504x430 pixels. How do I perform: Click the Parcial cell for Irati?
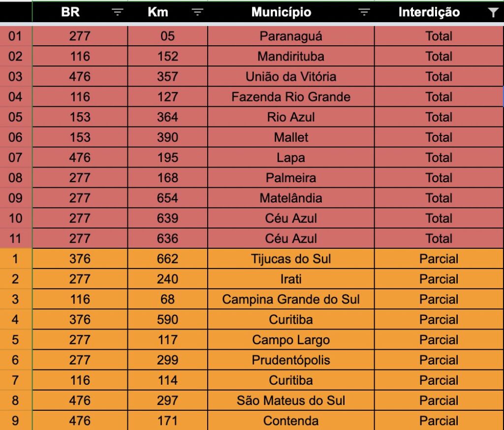439,279
